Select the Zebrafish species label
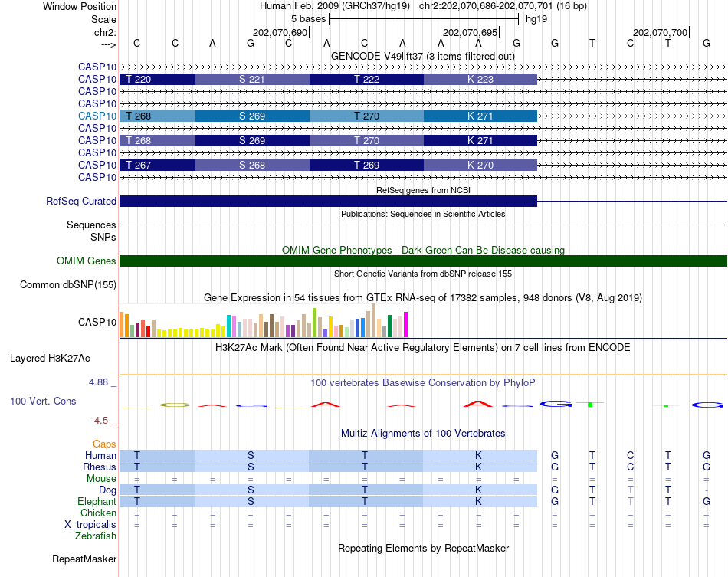 coord(96,536)
